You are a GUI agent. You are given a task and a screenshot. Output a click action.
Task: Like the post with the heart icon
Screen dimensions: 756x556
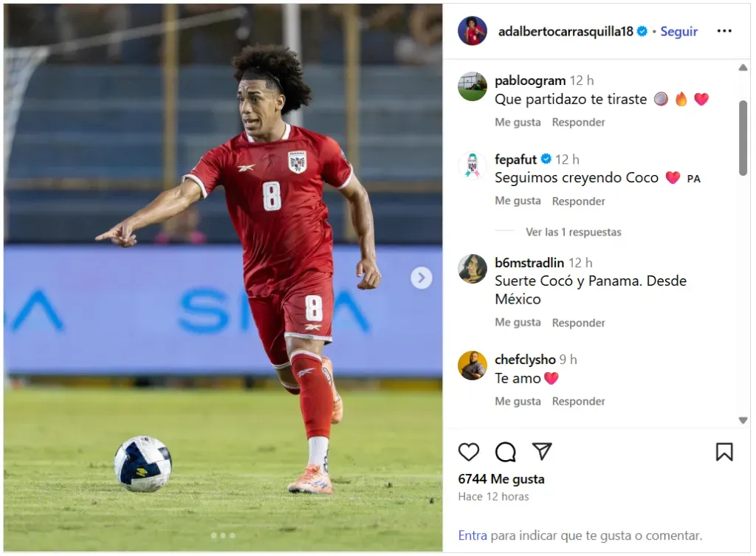click(x=468, y=452)
